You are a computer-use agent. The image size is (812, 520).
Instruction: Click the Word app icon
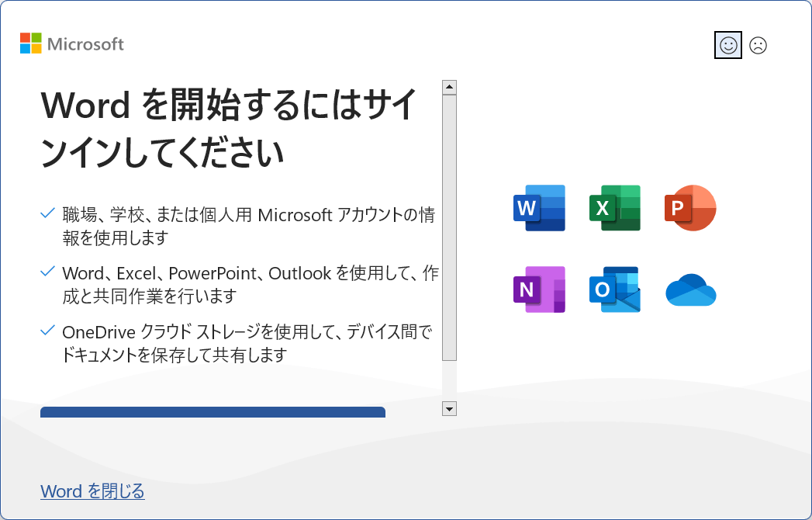pos(539,208)
